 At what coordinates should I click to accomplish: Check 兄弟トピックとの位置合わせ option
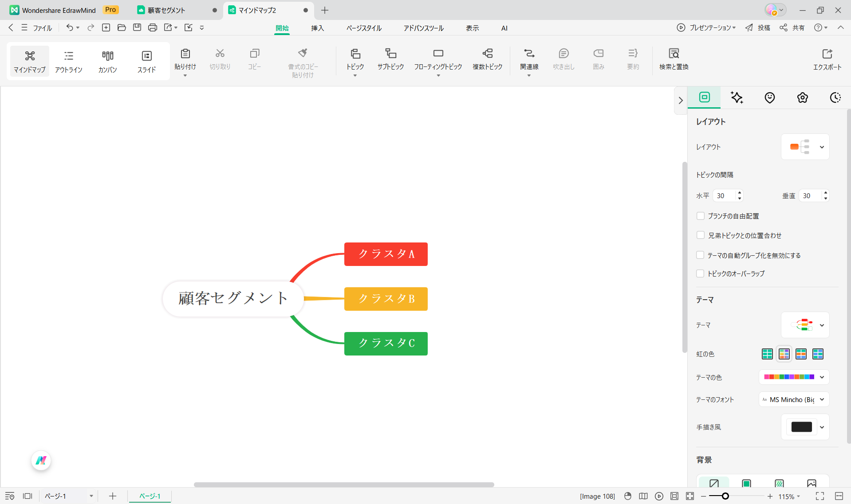(700, 235)
